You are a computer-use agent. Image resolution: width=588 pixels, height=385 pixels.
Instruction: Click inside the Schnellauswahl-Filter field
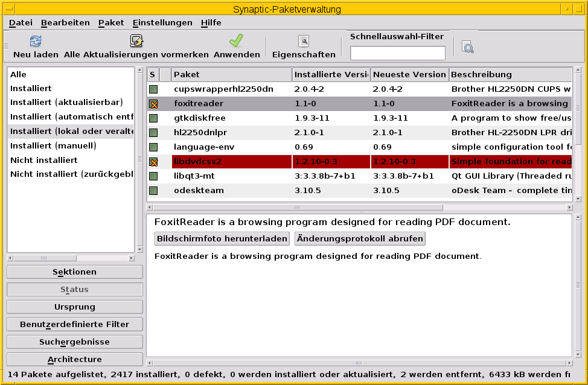(x=397, y=52)
